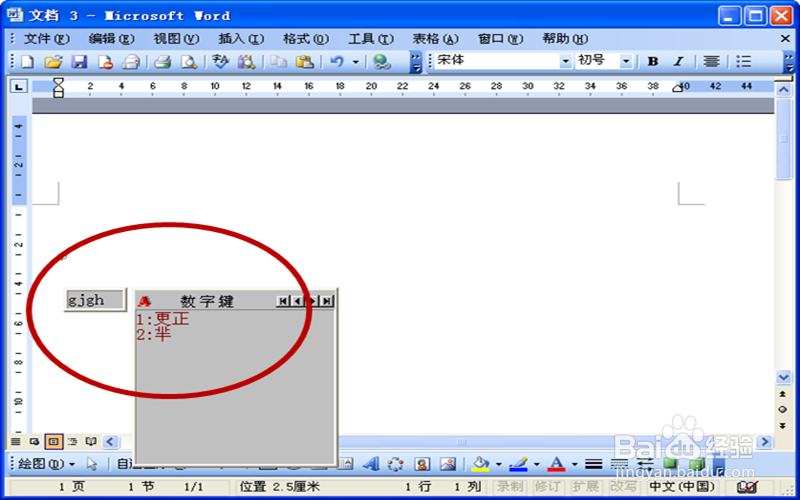The image size is (800, 500).
Task: Select the objects arrow pointer tool
Action: (92, 464)
